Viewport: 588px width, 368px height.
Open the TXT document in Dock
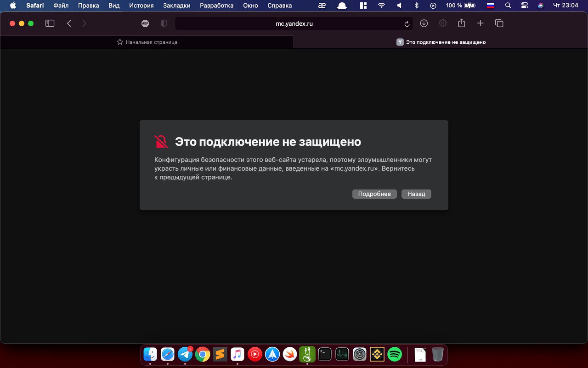point(420,354)
